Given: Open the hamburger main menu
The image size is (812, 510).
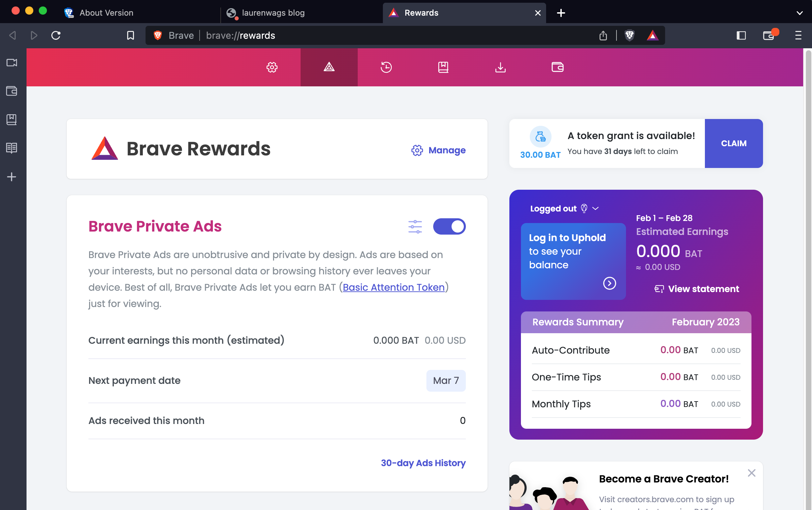Looking at the screenshot, I should (798, 35).
